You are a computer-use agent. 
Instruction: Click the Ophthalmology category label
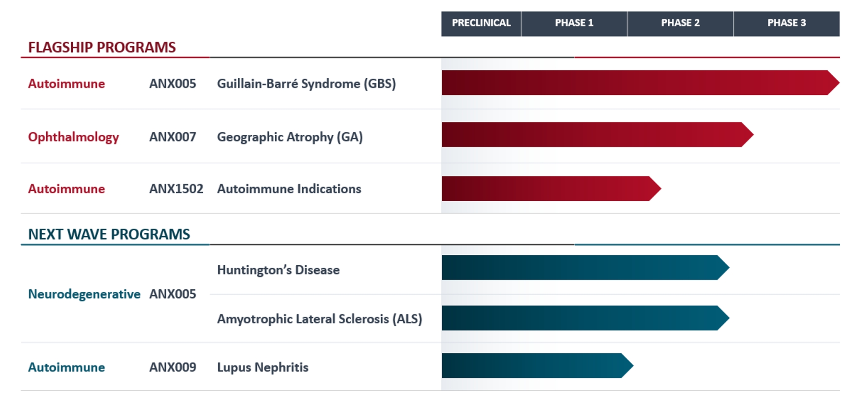click(73, 137)
